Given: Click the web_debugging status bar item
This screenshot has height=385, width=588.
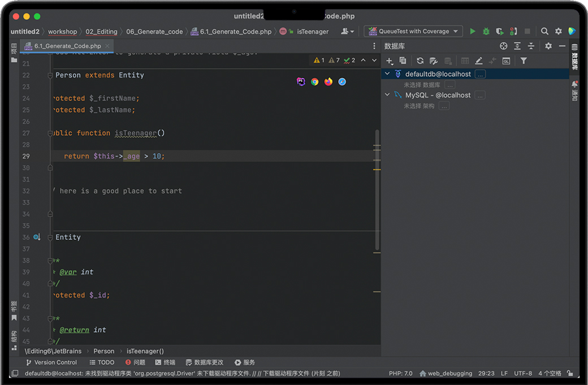Looking at the screenshot, I should coord(446,374).
